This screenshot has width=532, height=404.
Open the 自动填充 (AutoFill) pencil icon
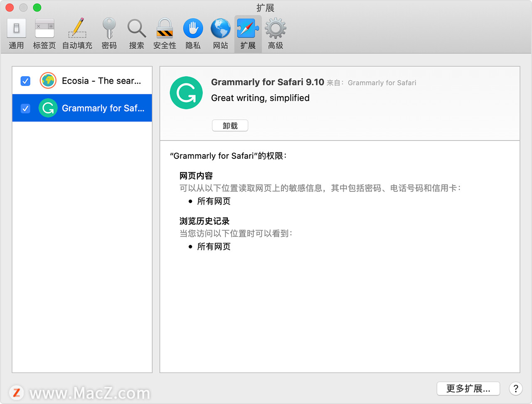77,28
